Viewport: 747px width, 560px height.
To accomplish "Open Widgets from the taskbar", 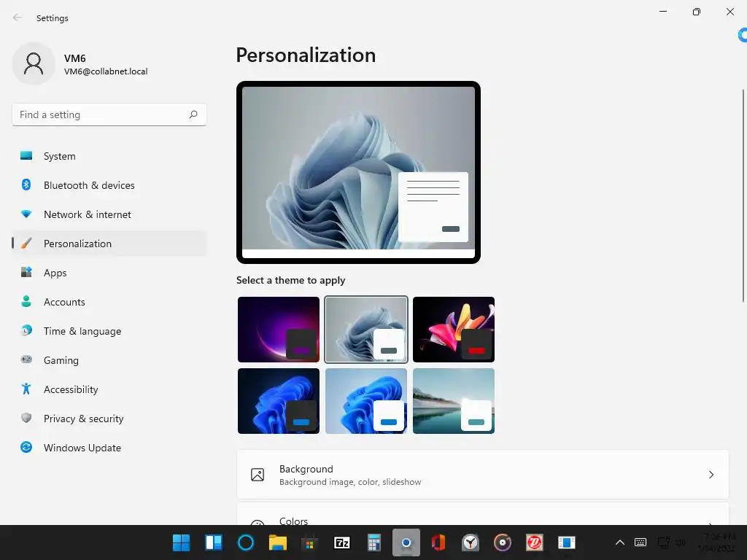I will (214, 542).
